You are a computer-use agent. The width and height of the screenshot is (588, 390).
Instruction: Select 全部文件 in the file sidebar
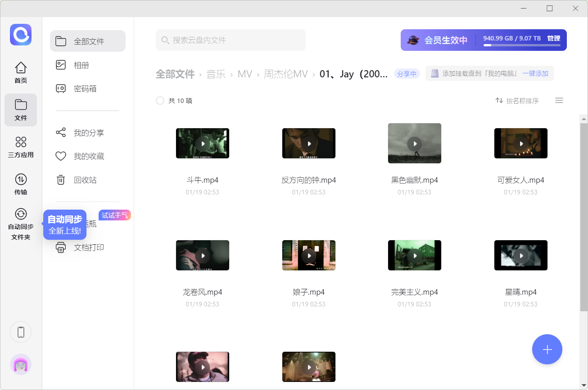(x=88, y=41)
